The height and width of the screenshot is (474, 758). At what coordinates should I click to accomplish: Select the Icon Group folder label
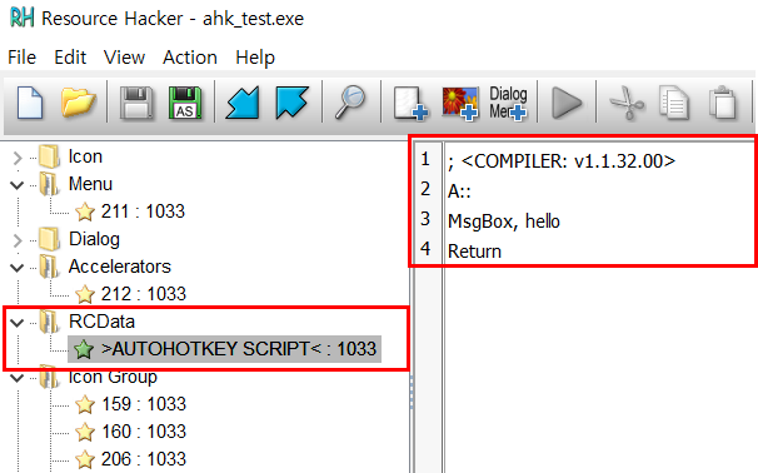point(113,377)
